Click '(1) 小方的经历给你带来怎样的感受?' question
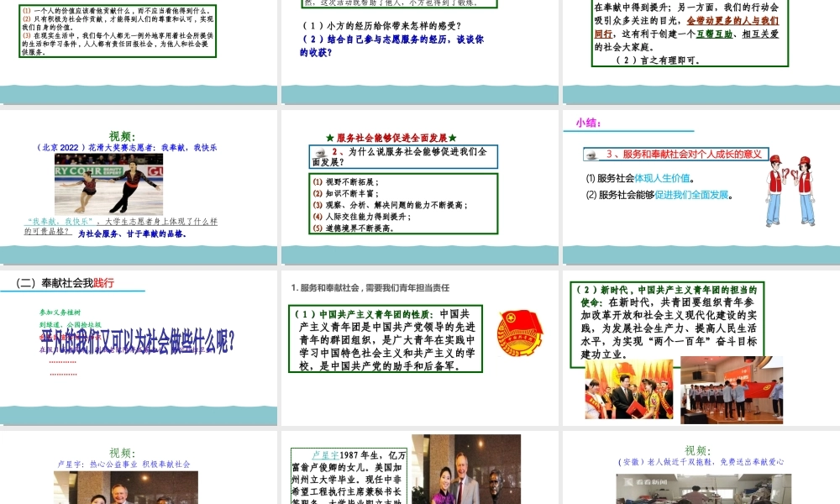 click(x=382, y=26)
